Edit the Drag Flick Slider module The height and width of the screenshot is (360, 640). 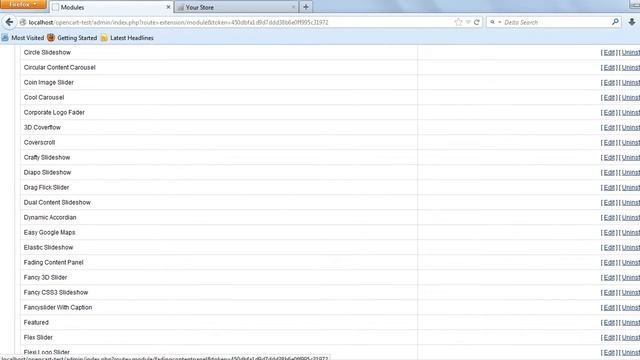pos(609,188)
